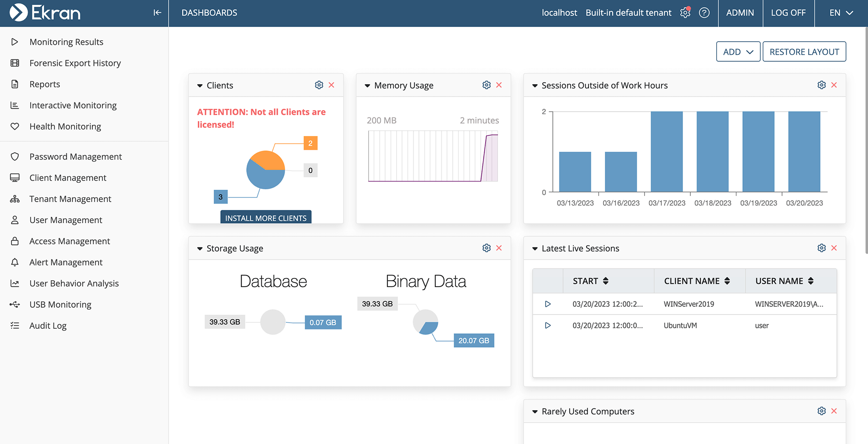Collapse the Storage Usage widget
This screenshot has width=868, height=444.
(200, 249)
